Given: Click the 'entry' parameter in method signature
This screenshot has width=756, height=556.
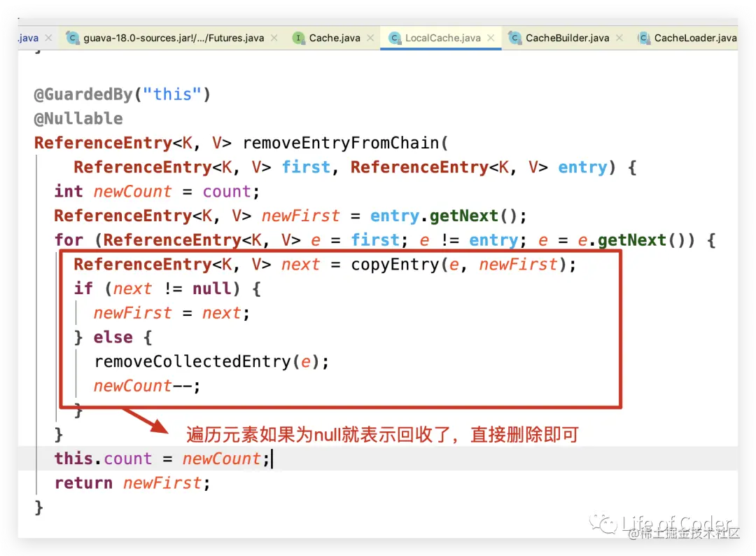Looking at the screenshot, I should [582, 167].
